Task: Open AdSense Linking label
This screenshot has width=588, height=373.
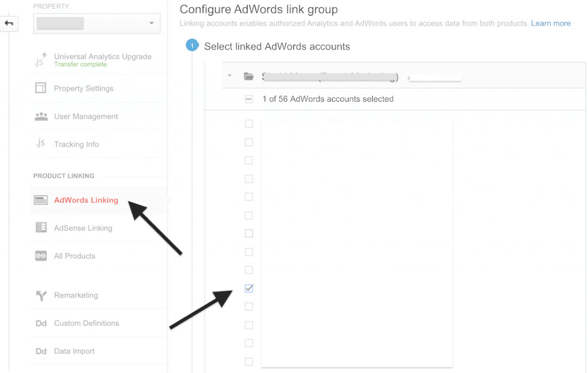Action: tap(83, 228)
